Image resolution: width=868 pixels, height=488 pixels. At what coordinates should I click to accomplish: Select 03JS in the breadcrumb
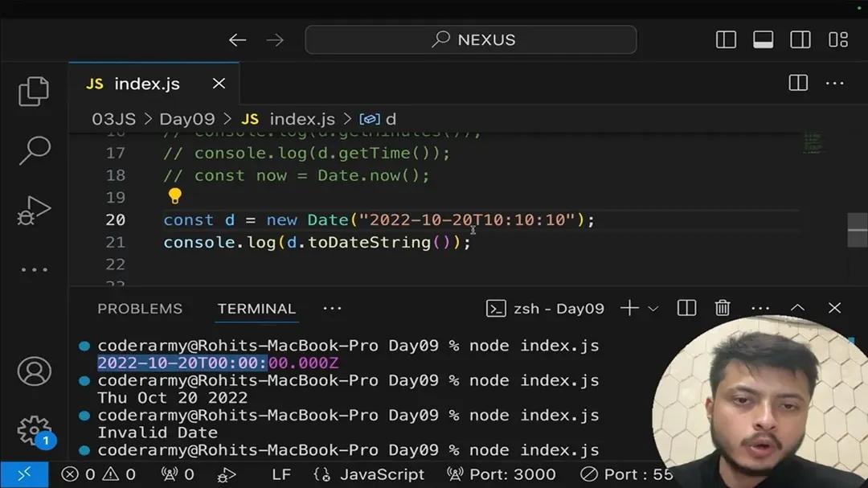(113, 119)
